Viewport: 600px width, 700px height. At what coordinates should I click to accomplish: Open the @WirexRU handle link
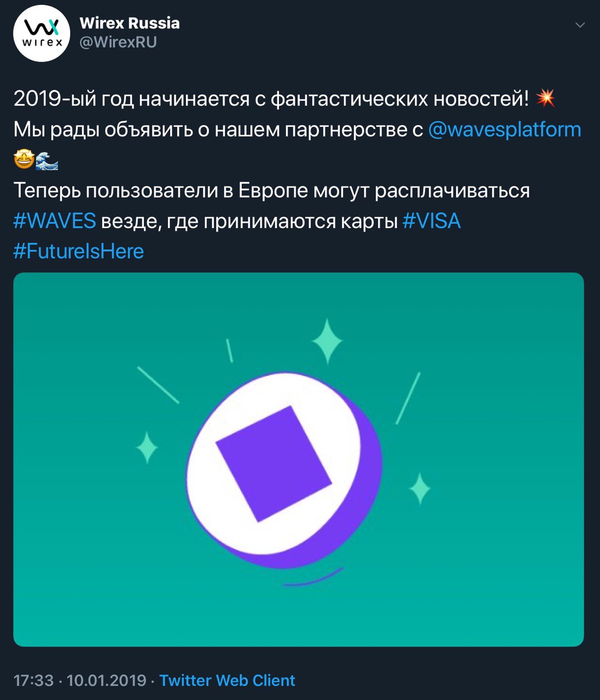pyautogui.click(x=118, y=43)
